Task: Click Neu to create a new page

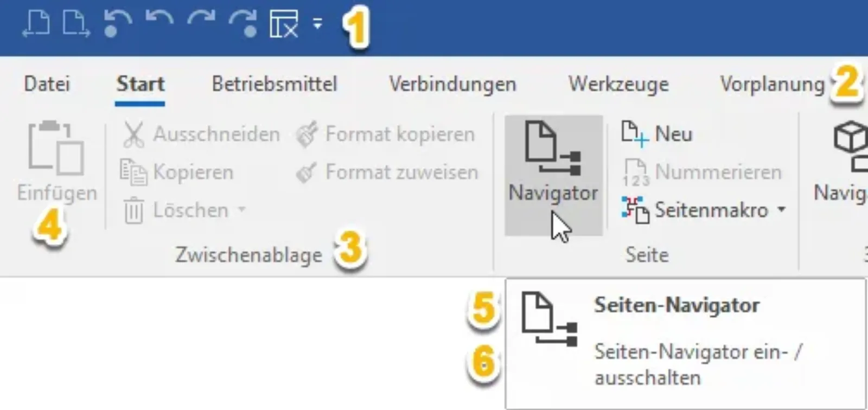Action: 657,134
